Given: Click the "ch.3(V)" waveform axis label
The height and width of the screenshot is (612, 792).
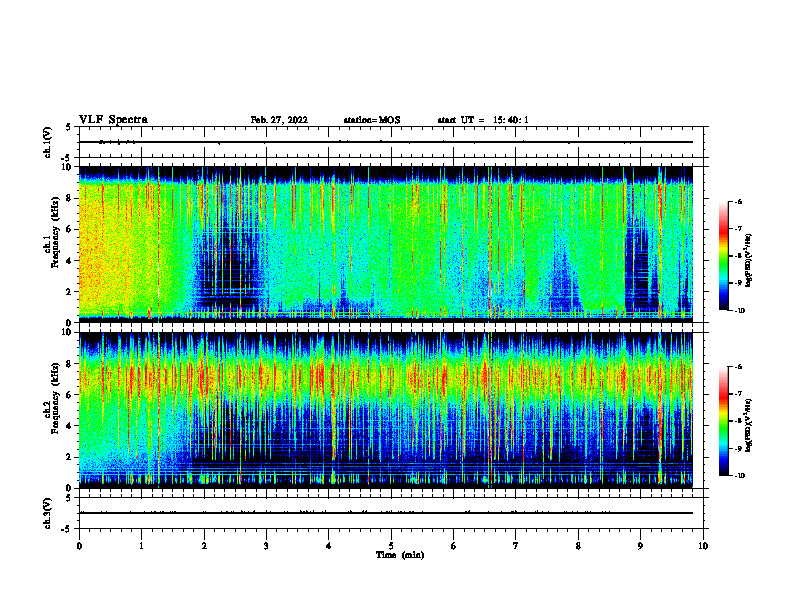Looking at the screenshot, I should pyautogui.click(x=47, y=513).
